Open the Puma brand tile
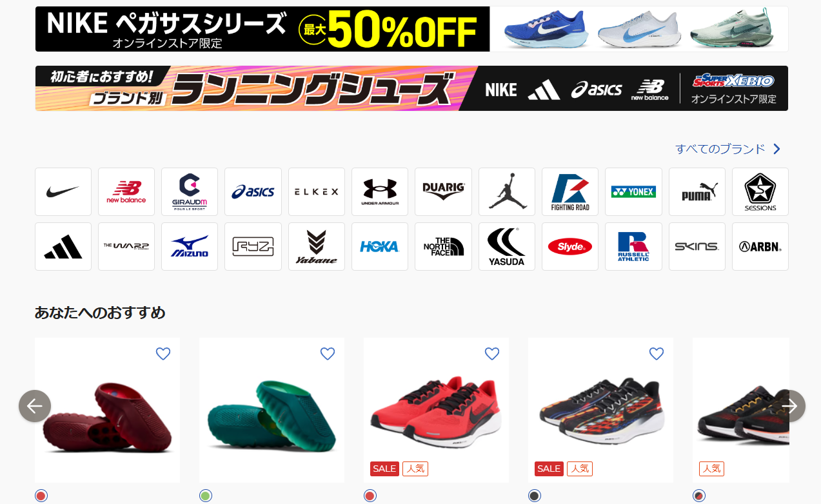This screenshot has width=821, height=504. tap(697, 191)
